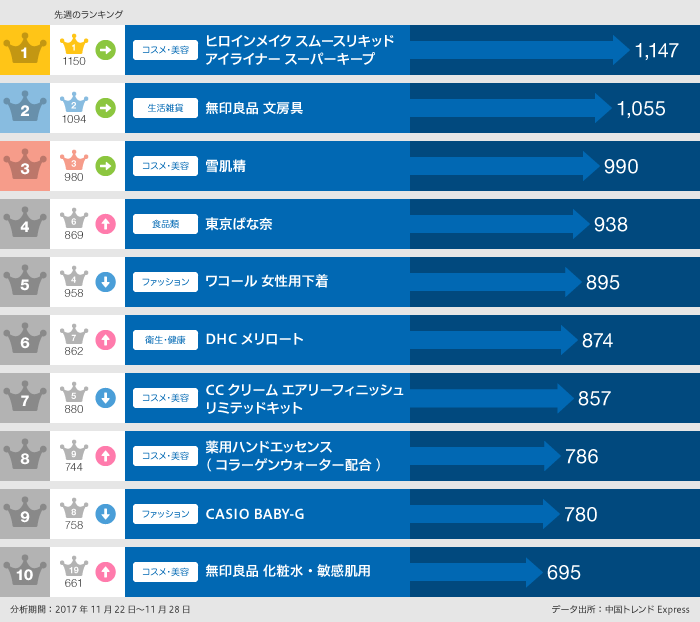Click the green unchanged arrow for 雪肌精
The image size is (700, 622).
(105, 166)
